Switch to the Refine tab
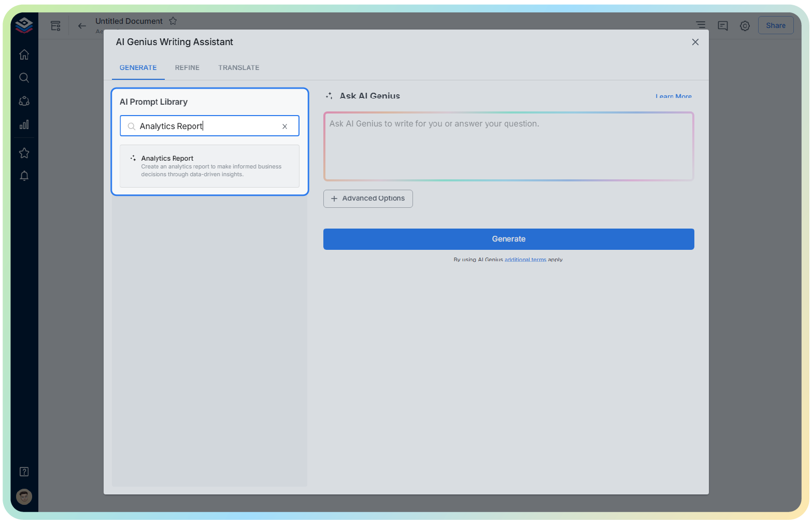Viewport: 812px width, 524px height. click(x=187, y=68)
